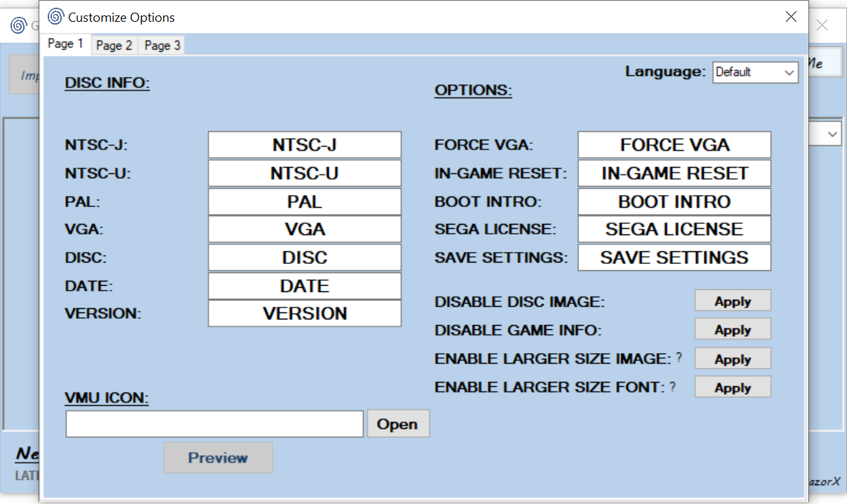This screenshot has width=847, height=504.
Task: Open the dropdown in the background window
Action: (833, 133)
